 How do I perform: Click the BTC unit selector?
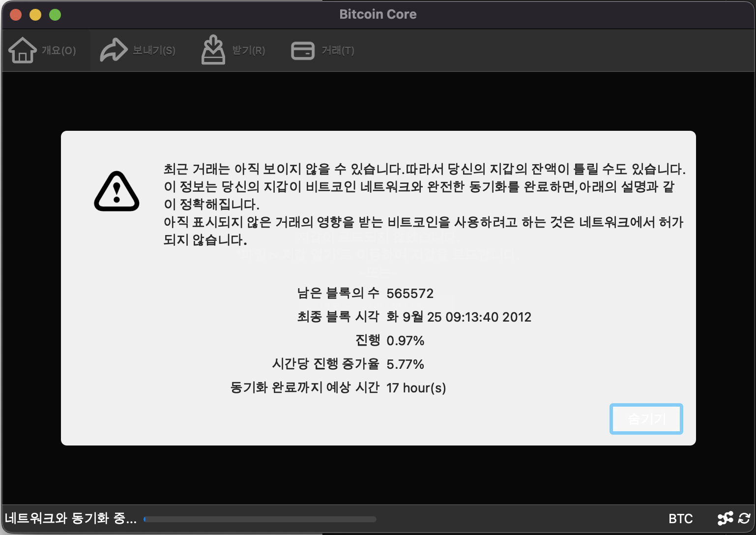[x=681, y=519]
